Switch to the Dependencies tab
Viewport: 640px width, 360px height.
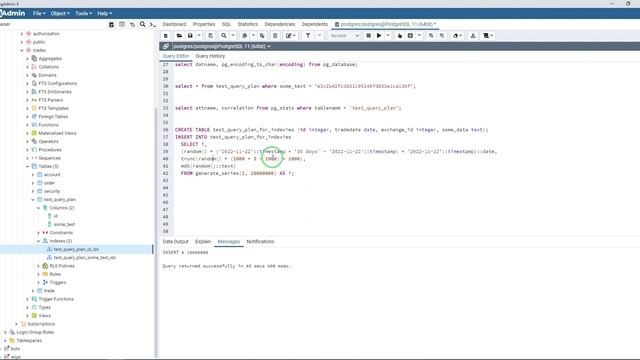pyautogui.click(x=280, y=24)
